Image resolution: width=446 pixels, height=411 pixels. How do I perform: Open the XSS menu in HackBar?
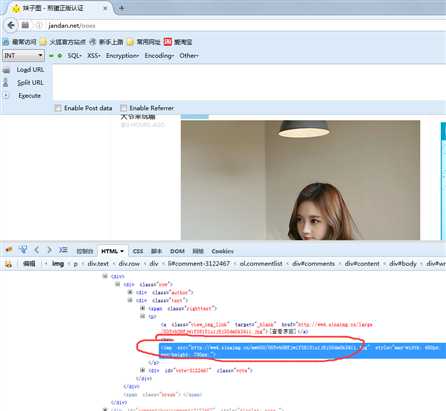94,56
